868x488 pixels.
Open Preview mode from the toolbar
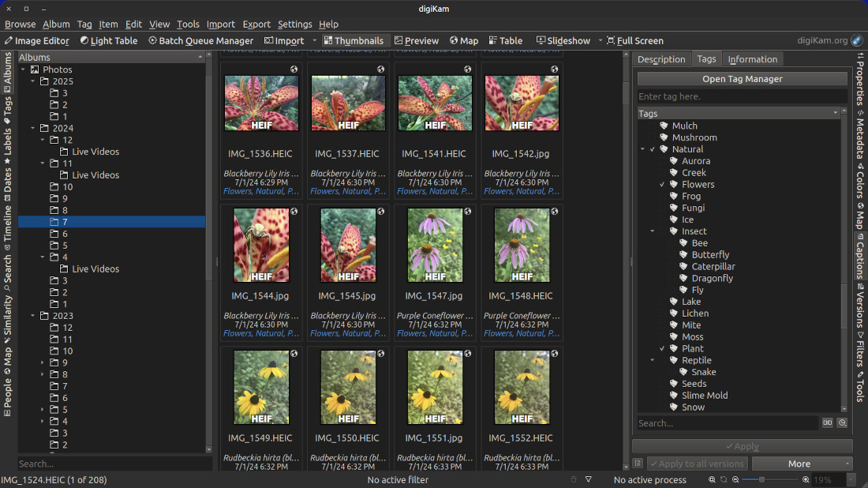417,40
